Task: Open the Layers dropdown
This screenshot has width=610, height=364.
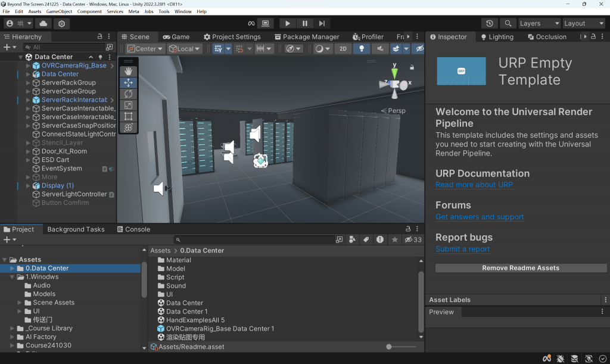Action: (x=540, y=23)
